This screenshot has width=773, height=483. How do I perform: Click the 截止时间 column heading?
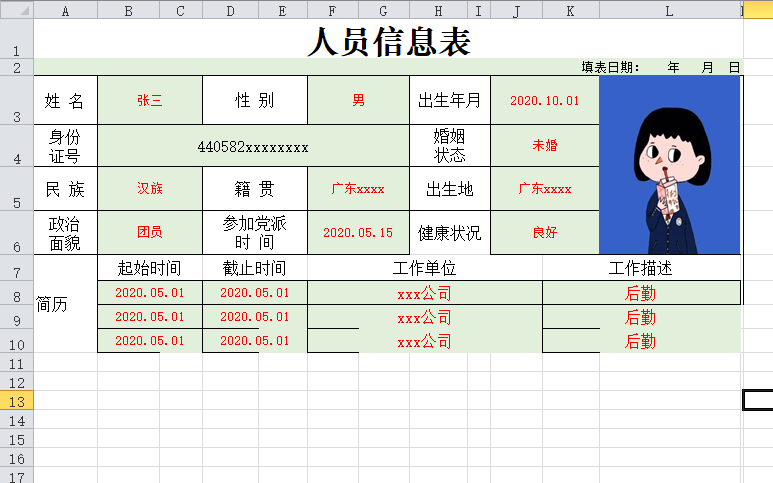click(255, 268)
